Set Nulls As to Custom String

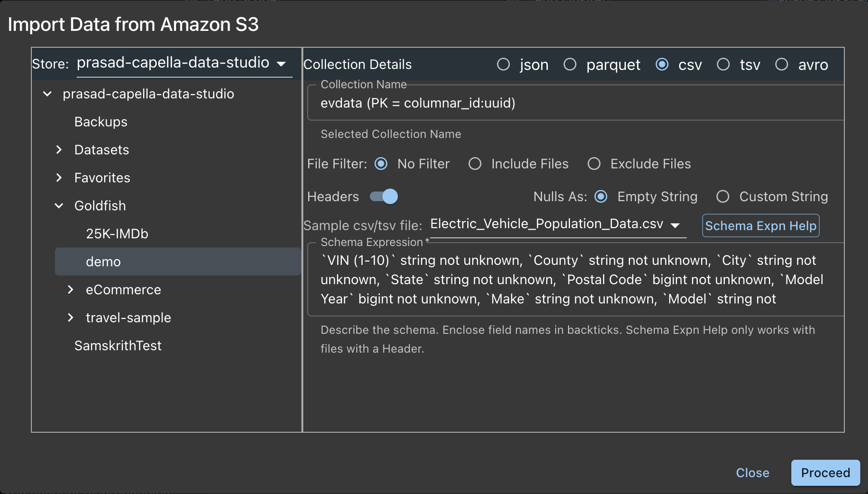(x=723, y=196)
